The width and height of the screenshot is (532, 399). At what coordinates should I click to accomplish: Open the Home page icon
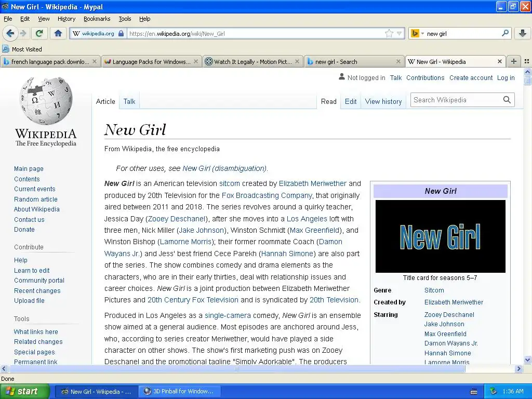58,33
